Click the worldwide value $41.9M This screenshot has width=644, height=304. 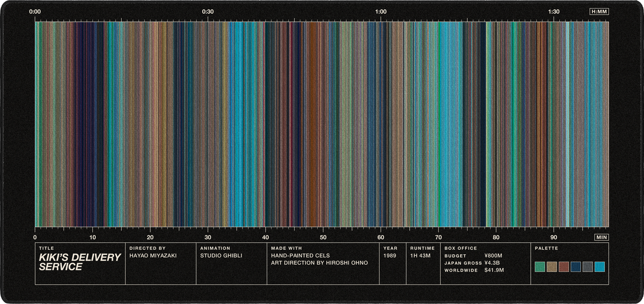click(494, 270)
